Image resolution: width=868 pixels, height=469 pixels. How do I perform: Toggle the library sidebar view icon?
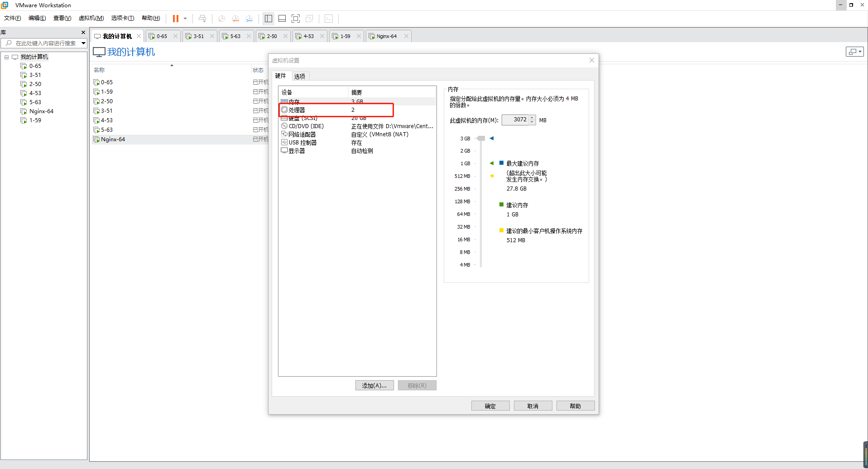point(269,19)
